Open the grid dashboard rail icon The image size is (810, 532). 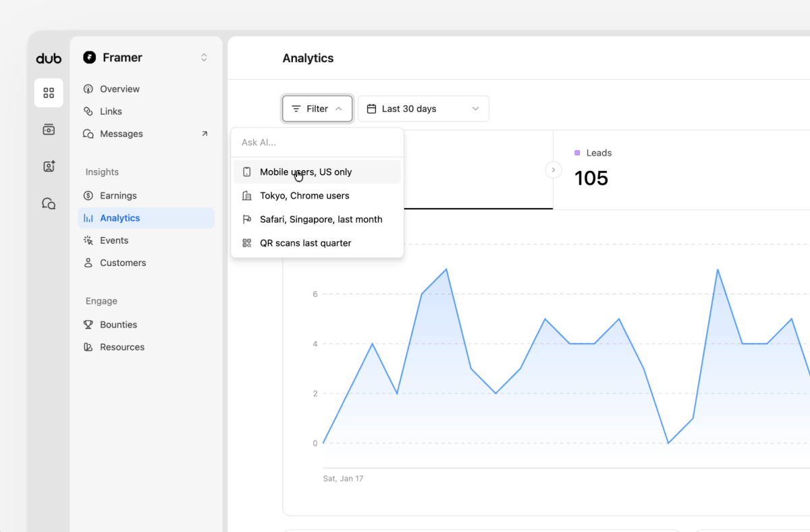[49, 93]
